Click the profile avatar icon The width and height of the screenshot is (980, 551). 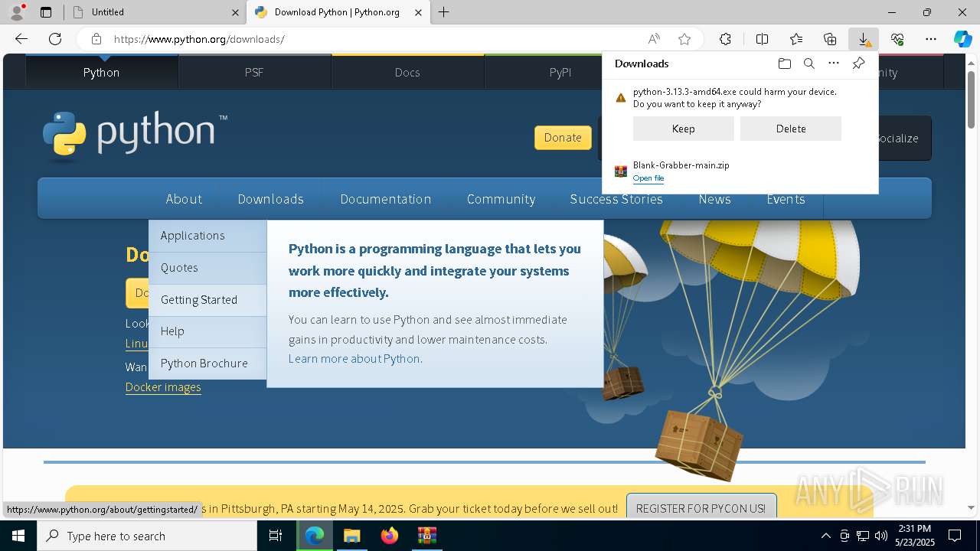pos(17,11)
